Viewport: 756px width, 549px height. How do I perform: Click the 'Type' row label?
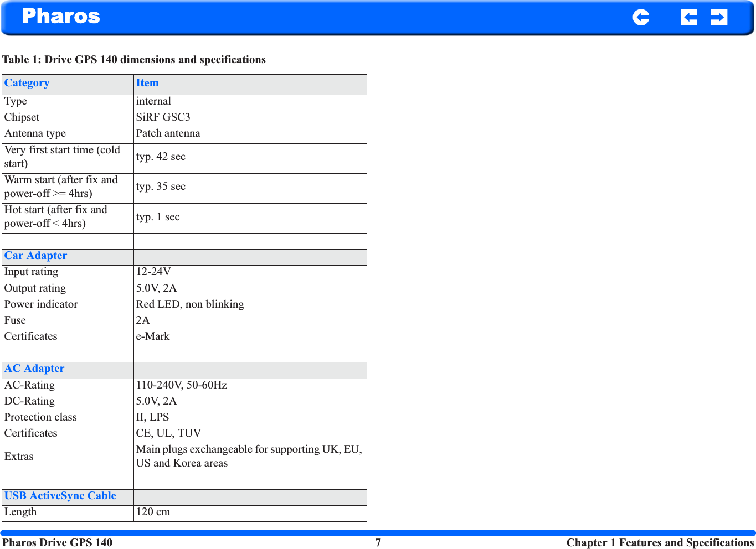16,101
